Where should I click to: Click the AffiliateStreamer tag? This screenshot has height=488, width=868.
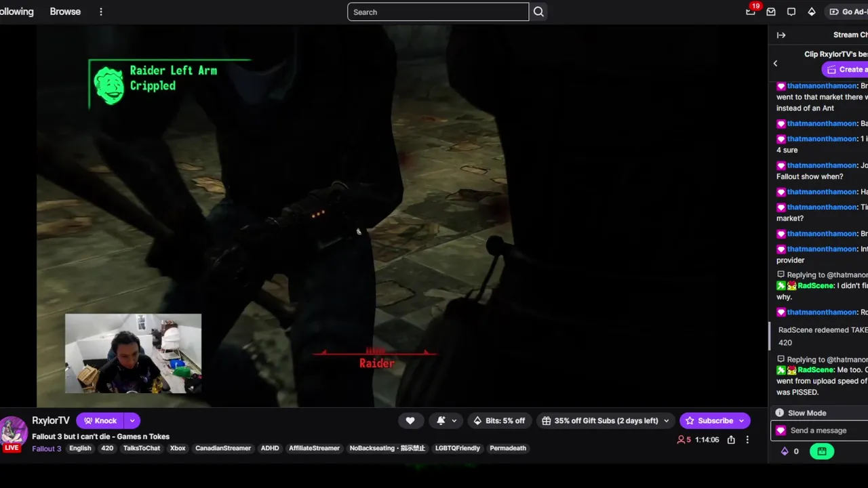point(314,448)
